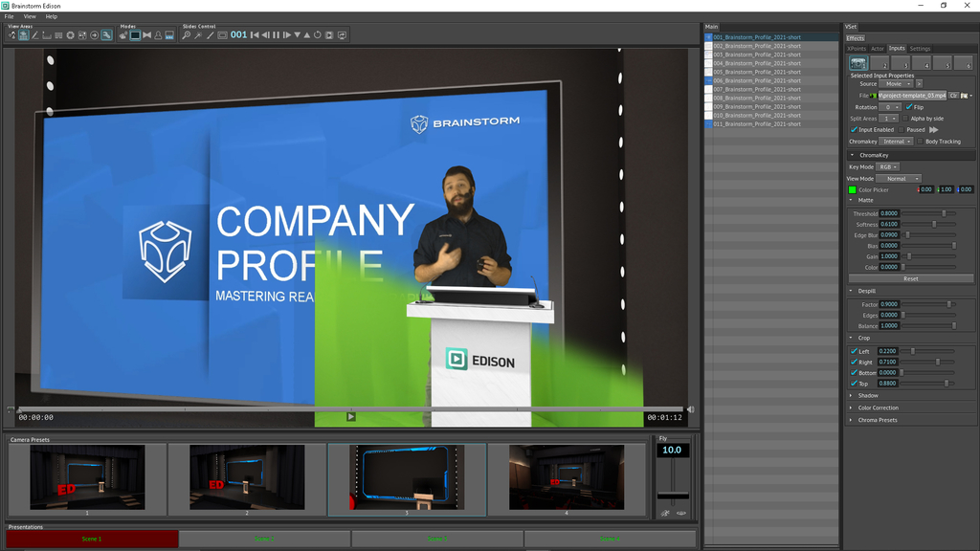Screen dimensions: 980x551
Task: Collapse the Despill section
Action: (851, 291)
